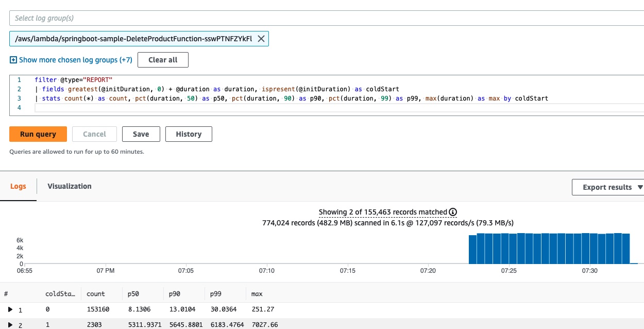
Task: Remove the DeleteProductFunction log group chip
Action: click(x=261, y=39)
